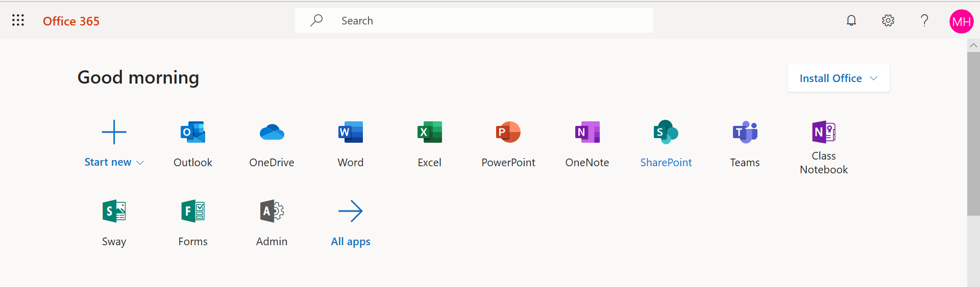Image resolution: width=980 pixels, height=287 pixels.
Task: Open the OneDrive cloud icon
Action: tap(272, 132)
